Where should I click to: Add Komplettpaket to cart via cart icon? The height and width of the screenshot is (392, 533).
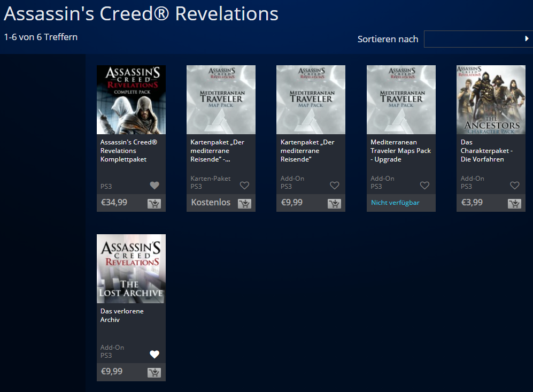154,203
